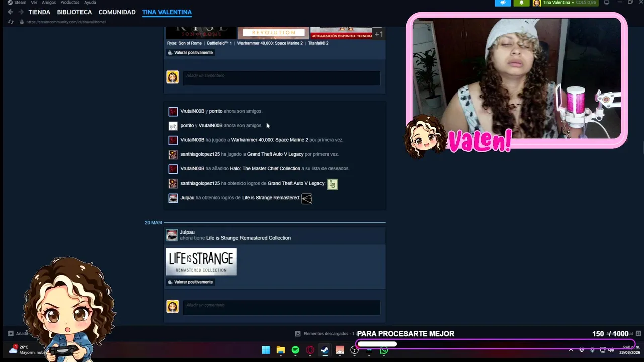Open the Ver menu

(34, 3)
